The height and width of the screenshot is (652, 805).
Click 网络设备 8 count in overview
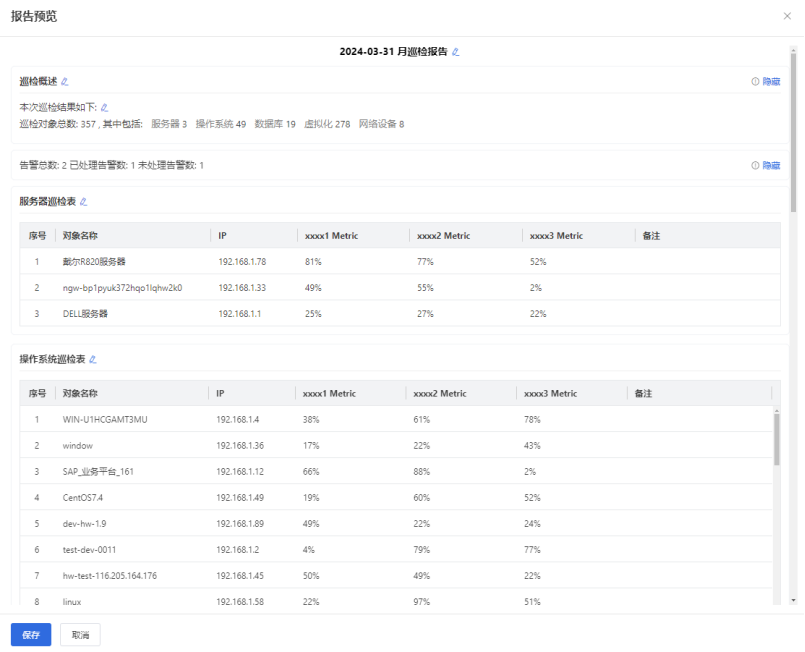tap(381, 124)
